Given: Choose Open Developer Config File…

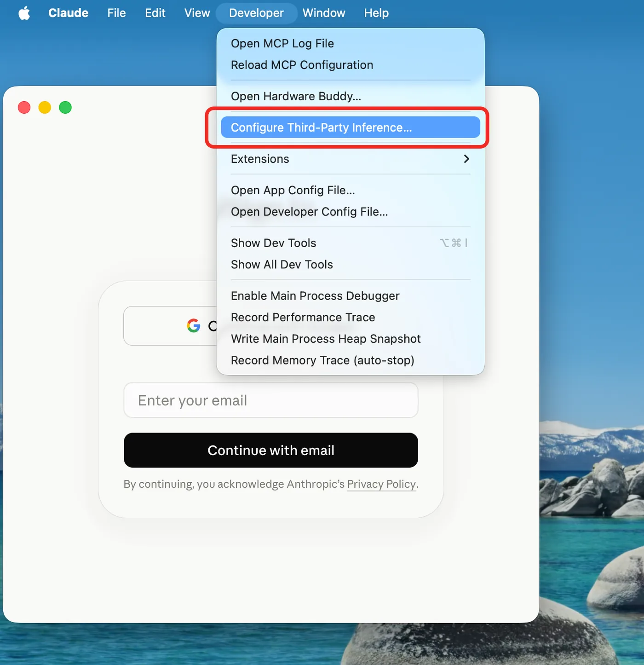Looking at the screenshot, I should 351,212.
